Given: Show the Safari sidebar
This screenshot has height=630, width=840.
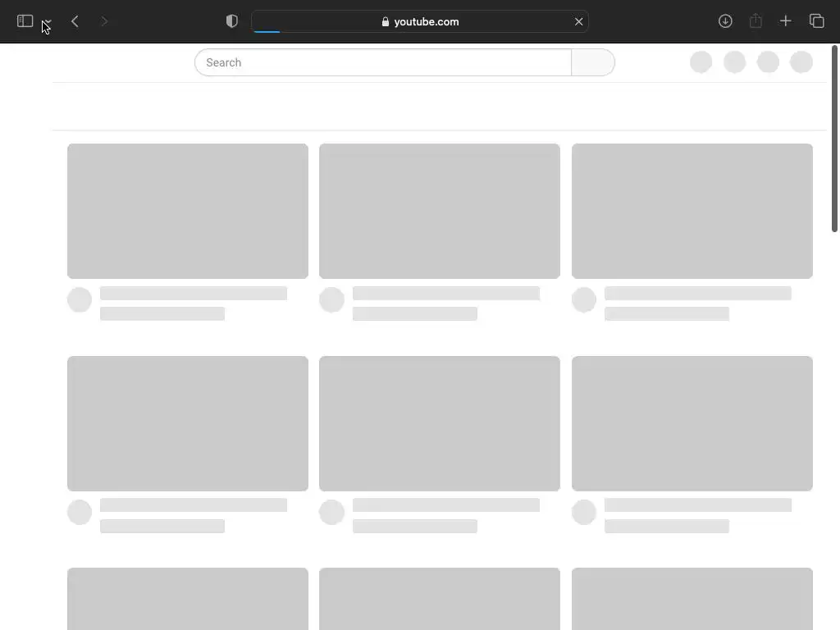Looking at the screenshot, I should tap(25, 21).
